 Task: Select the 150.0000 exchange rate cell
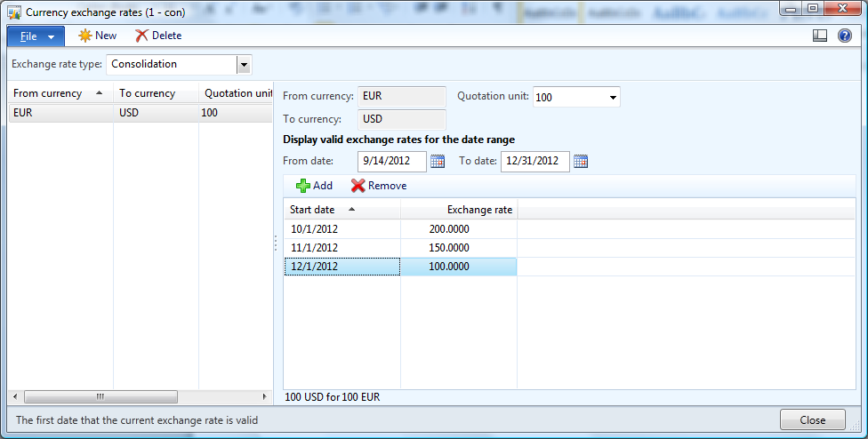[x=458, y=248]
